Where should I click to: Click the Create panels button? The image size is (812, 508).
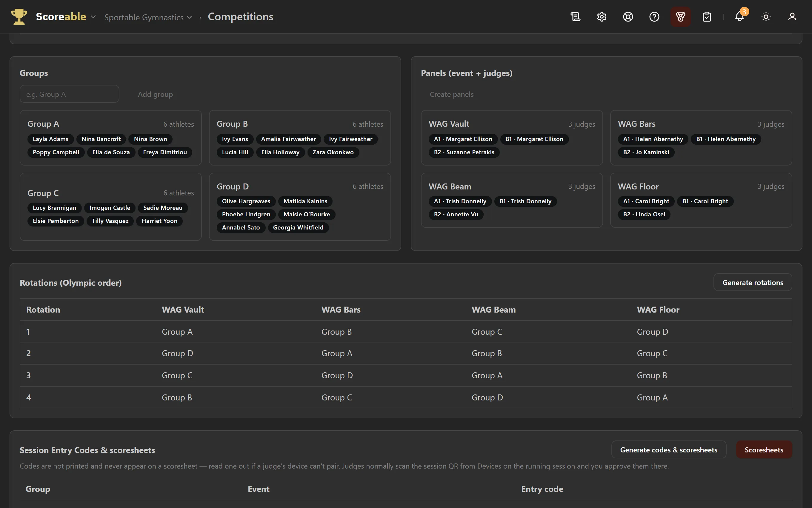(451, 94)
